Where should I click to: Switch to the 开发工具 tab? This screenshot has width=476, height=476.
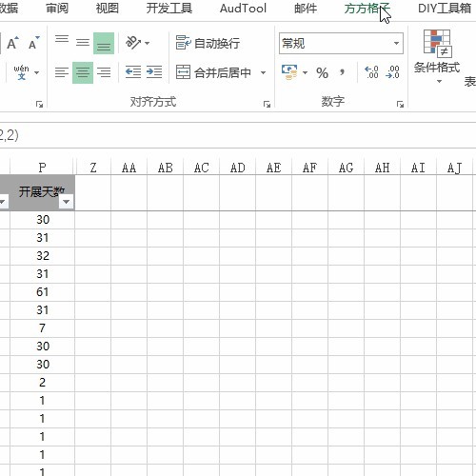coord(169,9)
